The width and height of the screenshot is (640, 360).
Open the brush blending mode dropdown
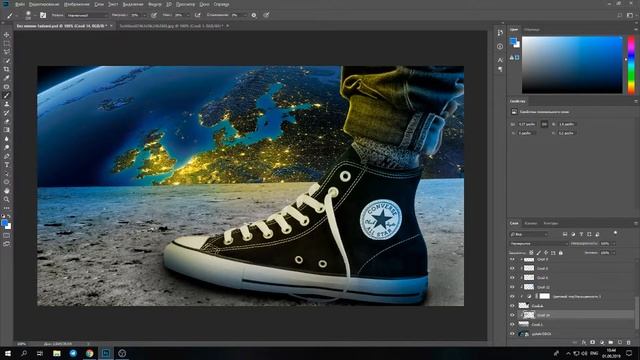pyautogui.click(x=87, y=15)
